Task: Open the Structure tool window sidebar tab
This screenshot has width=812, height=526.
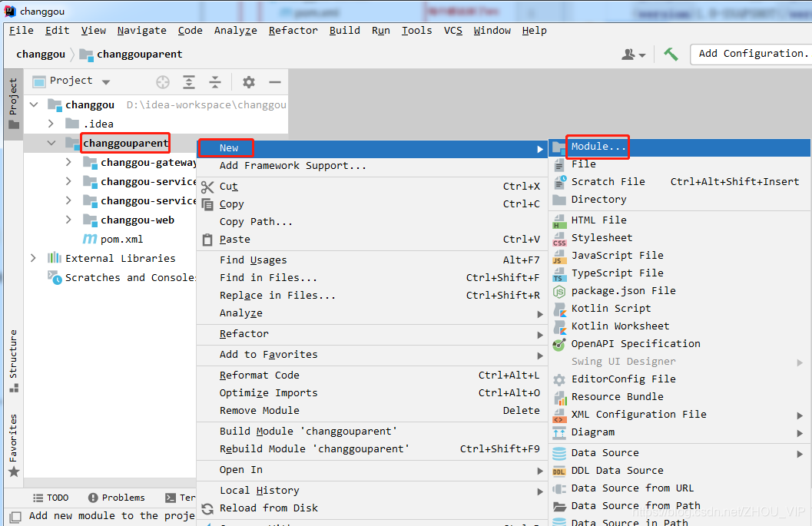Action: click(14, 361)
